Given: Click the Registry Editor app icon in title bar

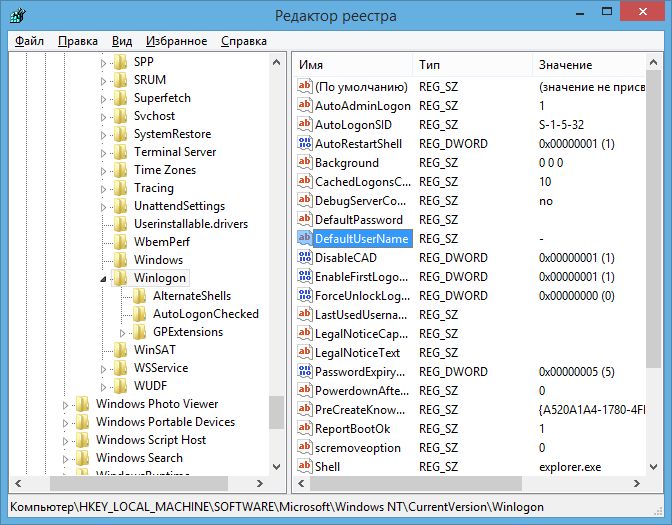Looking at the screenshot, I should [x=17, y=16].
